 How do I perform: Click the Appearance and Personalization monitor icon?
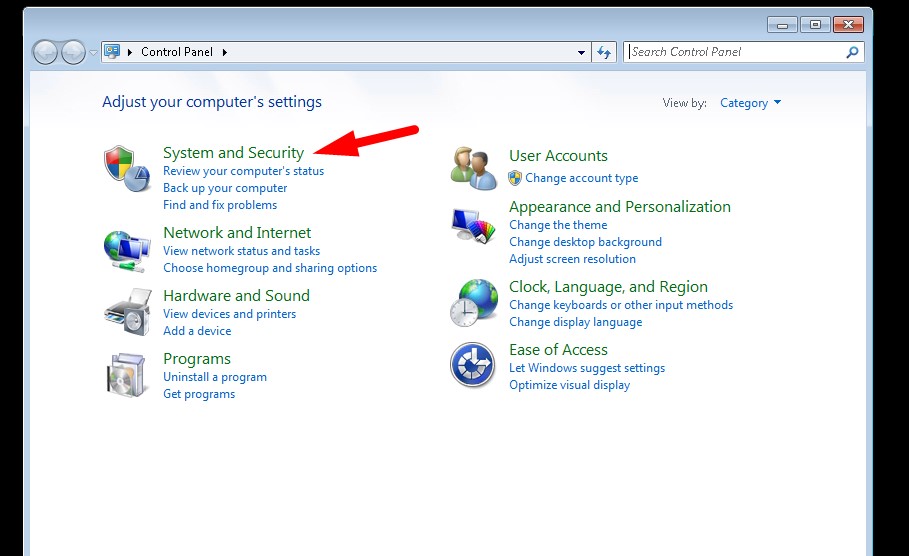click(x=473, y=229)
